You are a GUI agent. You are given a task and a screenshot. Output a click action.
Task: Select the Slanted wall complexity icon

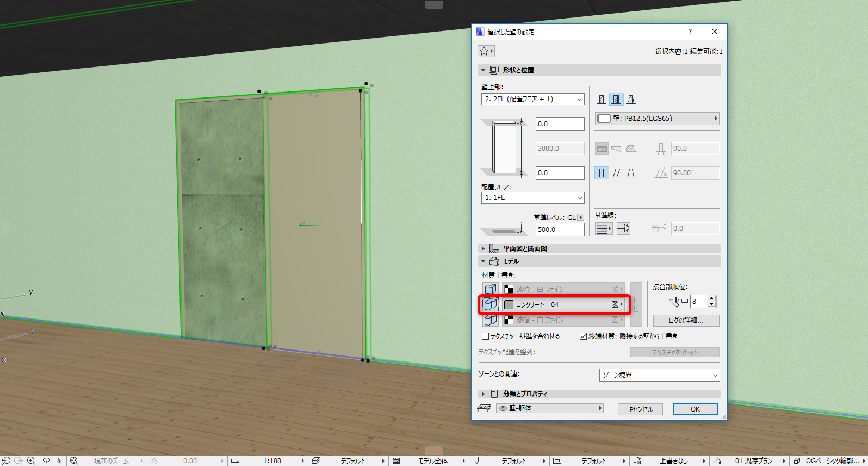pos(616,173)
